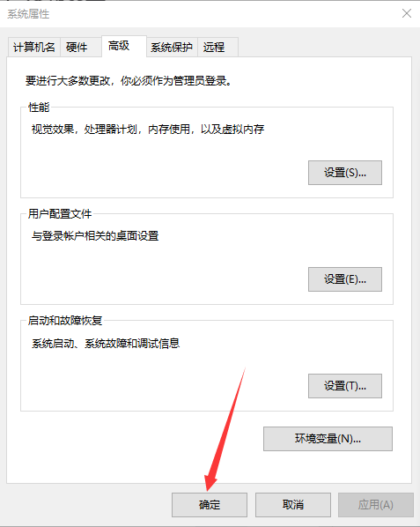Click the 系统属性 title bar text
This screenshot has width=420, height=527.
[x=28, y=14]
